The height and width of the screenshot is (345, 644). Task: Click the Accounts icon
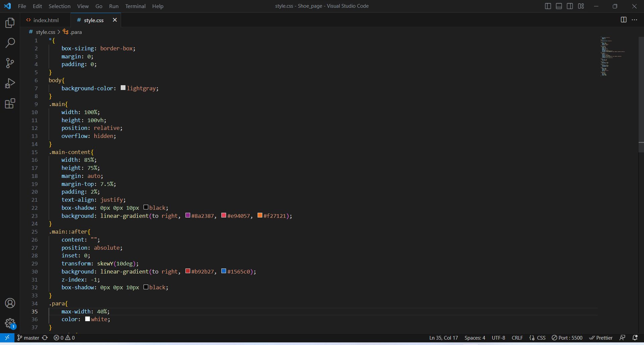10,303
